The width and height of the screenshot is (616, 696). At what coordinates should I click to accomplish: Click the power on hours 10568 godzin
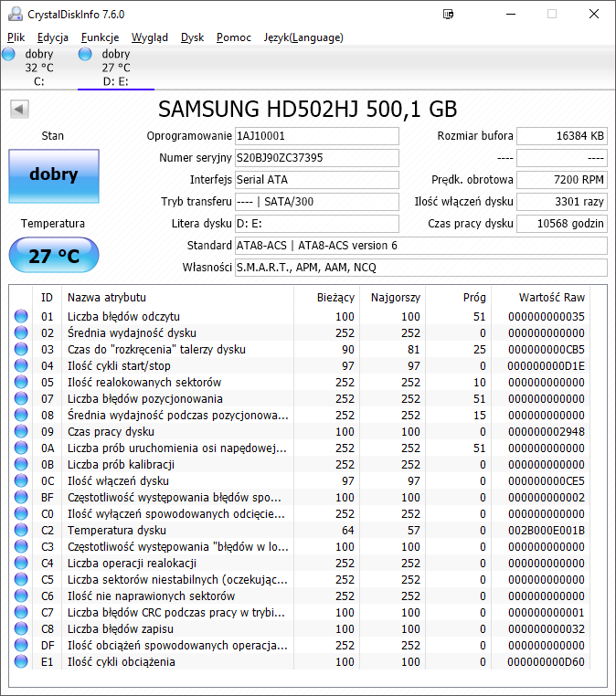562,223
